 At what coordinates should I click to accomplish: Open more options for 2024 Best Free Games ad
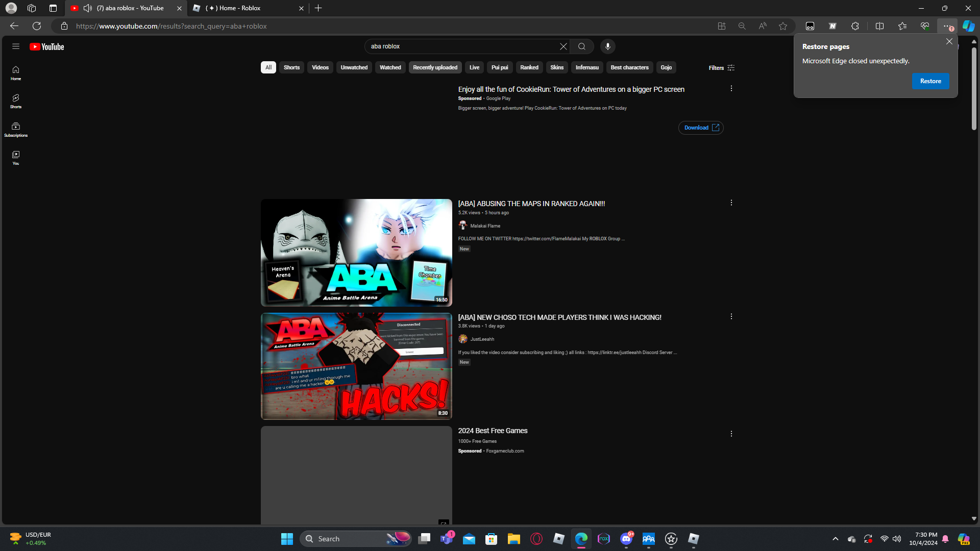pyautogui.click(x=731, y=434)
